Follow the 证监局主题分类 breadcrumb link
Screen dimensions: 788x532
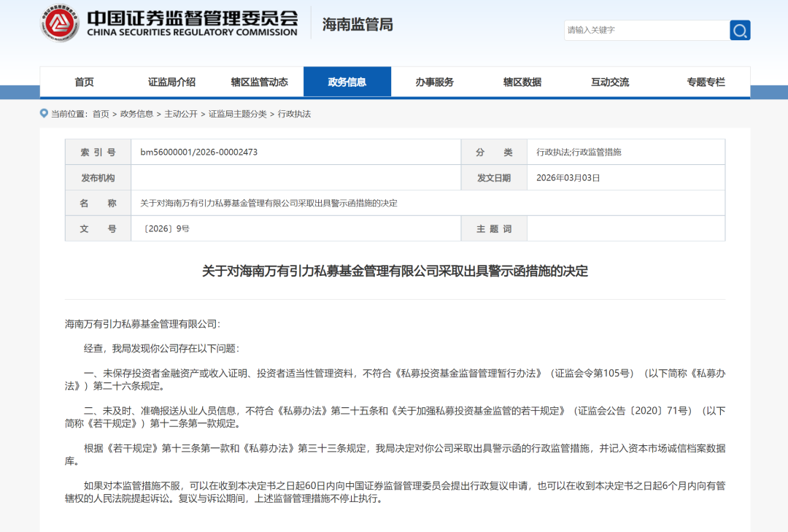point(238,114)
